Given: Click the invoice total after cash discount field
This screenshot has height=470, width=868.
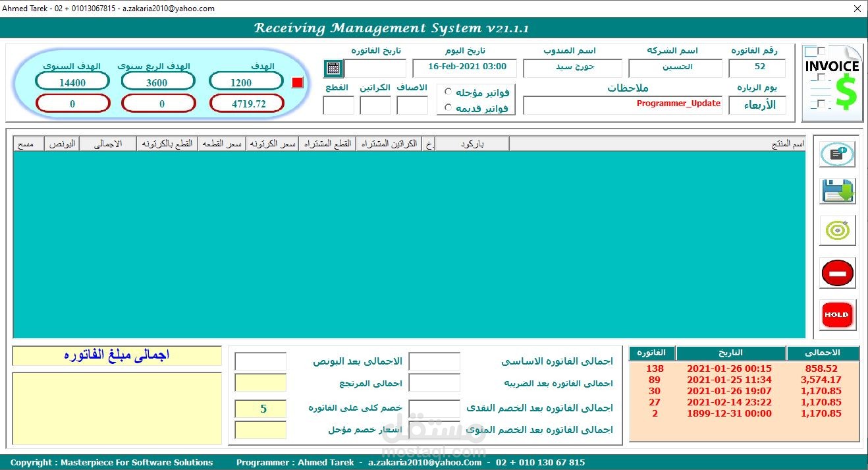Looking at the screenshot, I should coord(435,409).
